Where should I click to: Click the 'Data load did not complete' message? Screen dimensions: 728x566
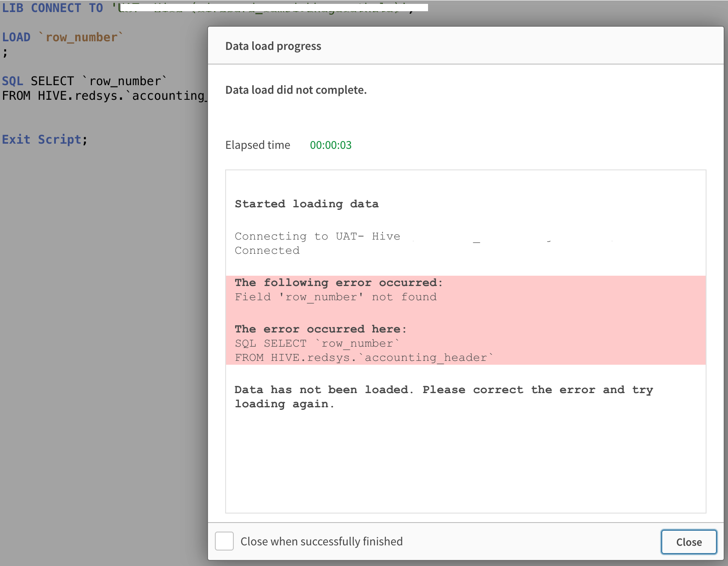(x=296, y=90)
